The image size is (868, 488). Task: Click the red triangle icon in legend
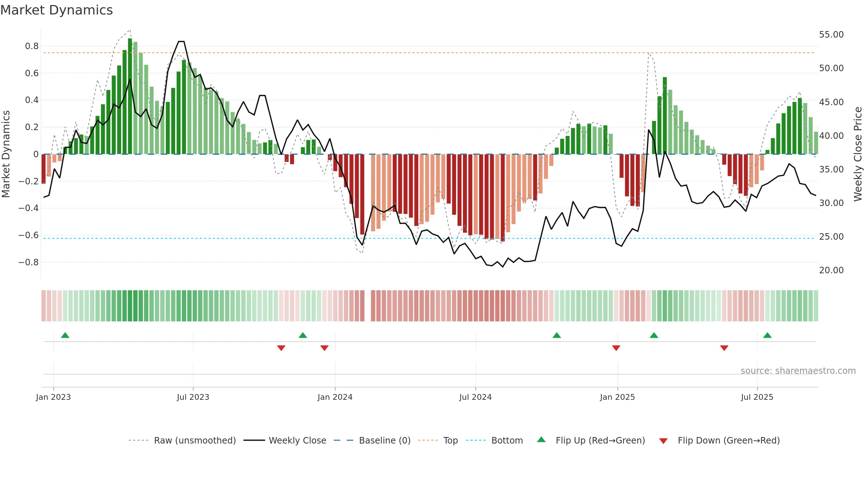click(663, 441)
